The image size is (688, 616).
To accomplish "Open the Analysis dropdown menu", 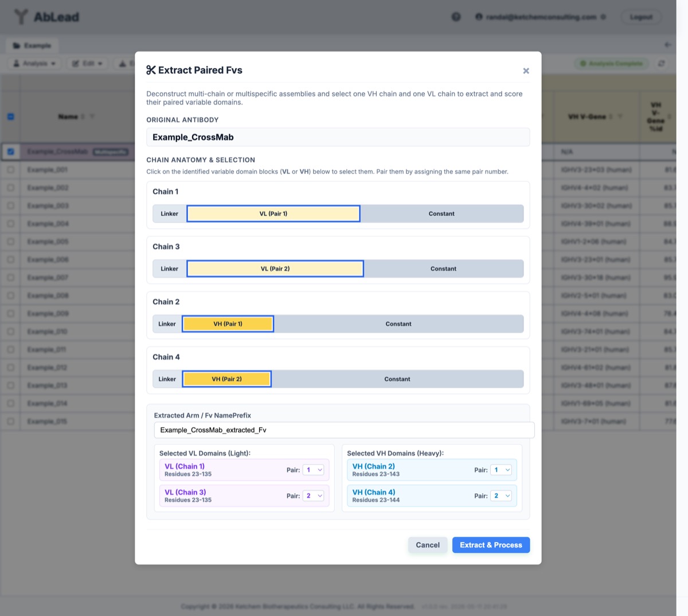I will 34,63.
